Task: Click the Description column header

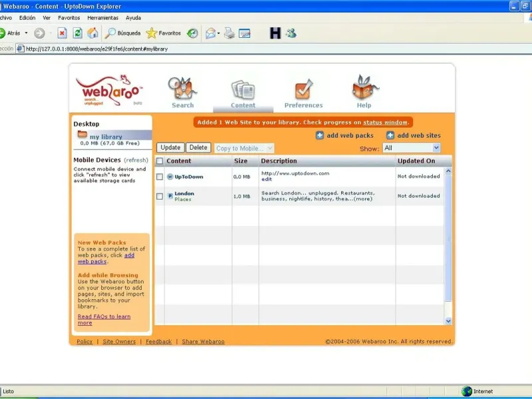Action: click(279, 161)
